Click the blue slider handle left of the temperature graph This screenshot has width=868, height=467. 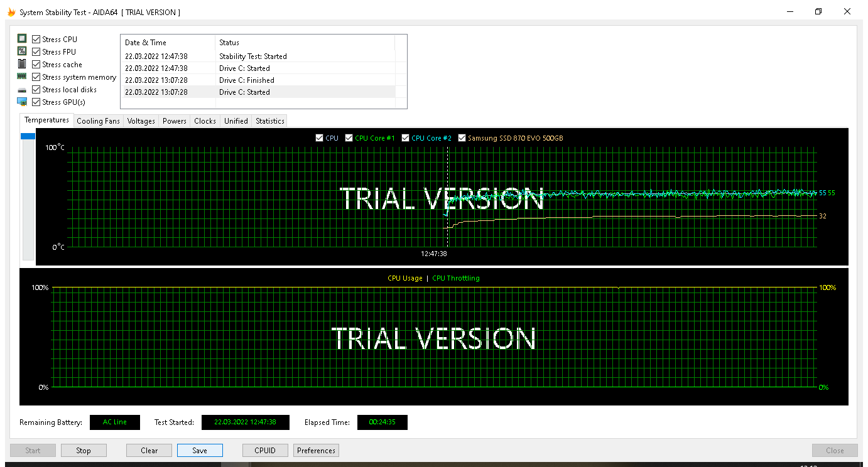coord(28,136)
